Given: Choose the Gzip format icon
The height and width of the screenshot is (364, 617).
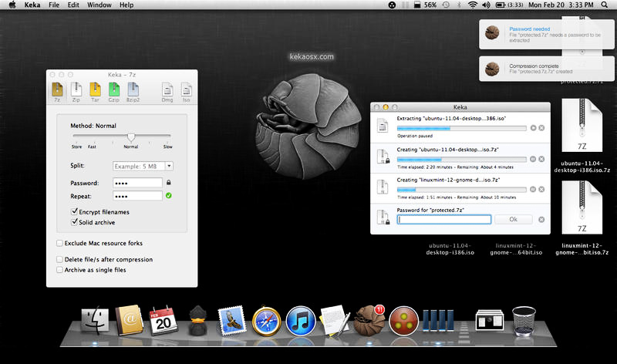Looking at the screenshot, I should (114, 92).
